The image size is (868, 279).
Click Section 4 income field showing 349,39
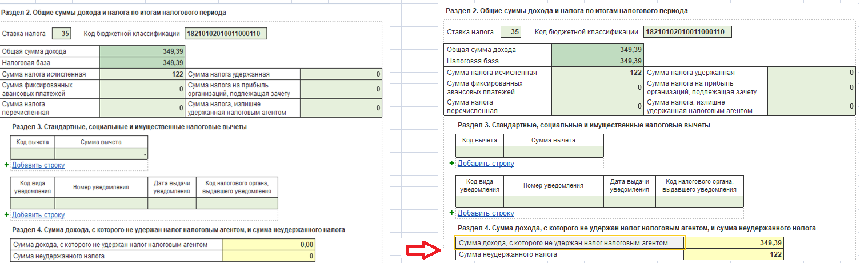[x=734, y=243]
